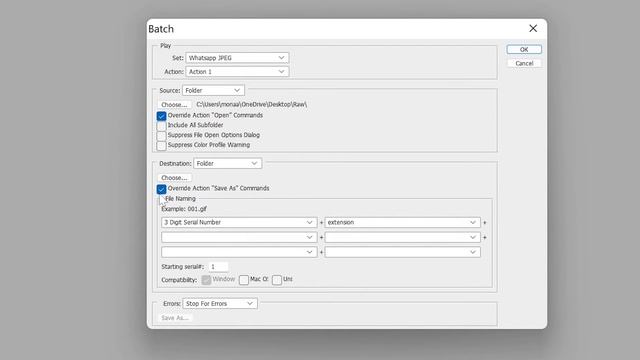Open the second row right naming dropdown
Image resolution: width=640 pixels, height=360 pixels.
[402, 237]
